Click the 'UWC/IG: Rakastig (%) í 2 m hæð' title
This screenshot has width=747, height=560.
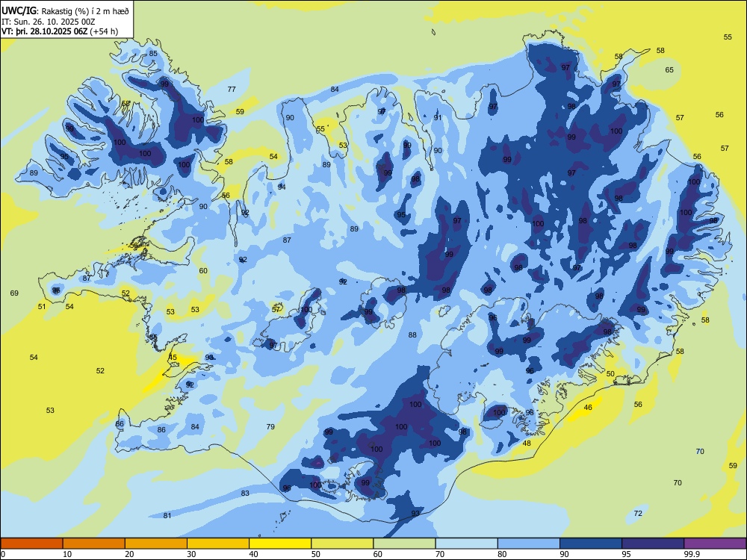click(x=65, y=10)
